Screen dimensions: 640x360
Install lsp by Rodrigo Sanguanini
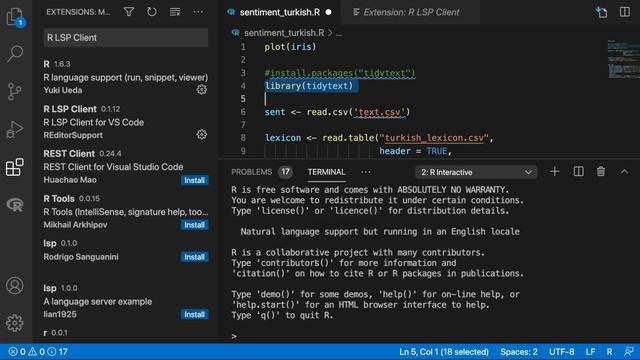tap(194, 257)
